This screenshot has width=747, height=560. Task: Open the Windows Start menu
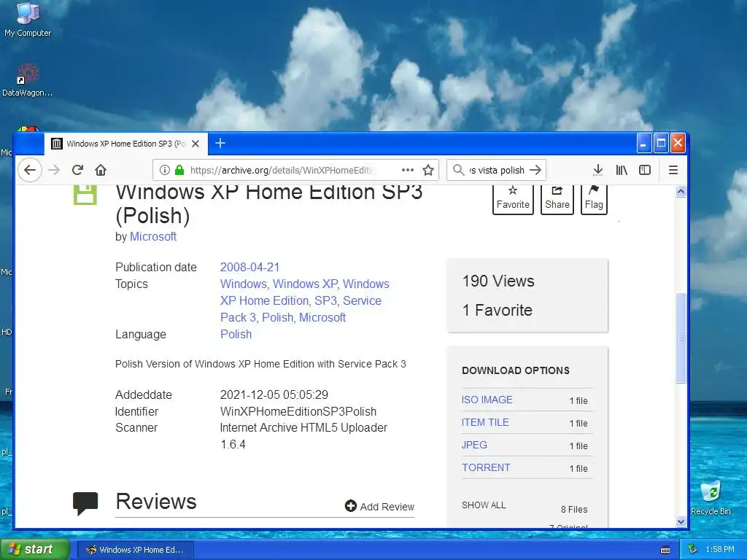(x=34, y=549)
